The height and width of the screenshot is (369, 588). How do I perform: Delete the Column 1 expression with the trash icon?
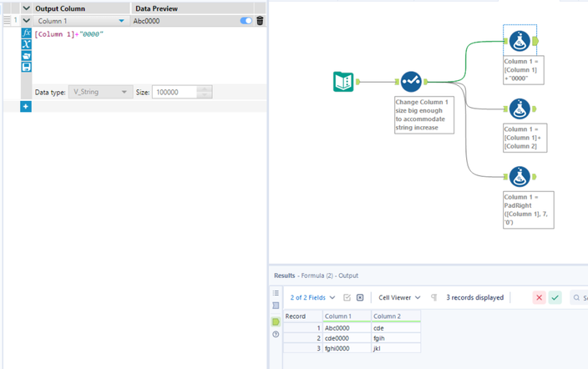pyautogui.click(x=260, y=21)
